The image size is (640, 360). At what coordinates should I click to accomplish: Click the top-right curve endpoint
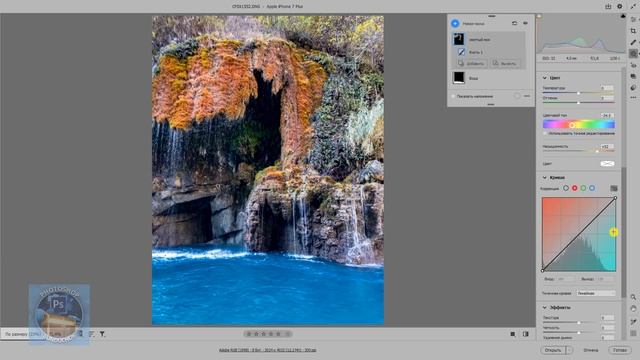tap(615, 198)
